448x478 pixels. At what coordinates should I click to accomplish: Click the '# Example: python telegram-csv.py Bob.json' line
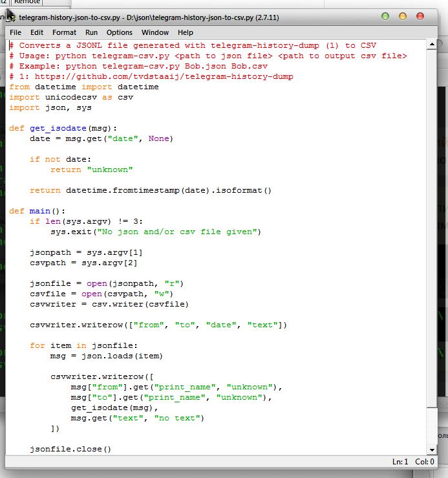(x=138, y=66)
